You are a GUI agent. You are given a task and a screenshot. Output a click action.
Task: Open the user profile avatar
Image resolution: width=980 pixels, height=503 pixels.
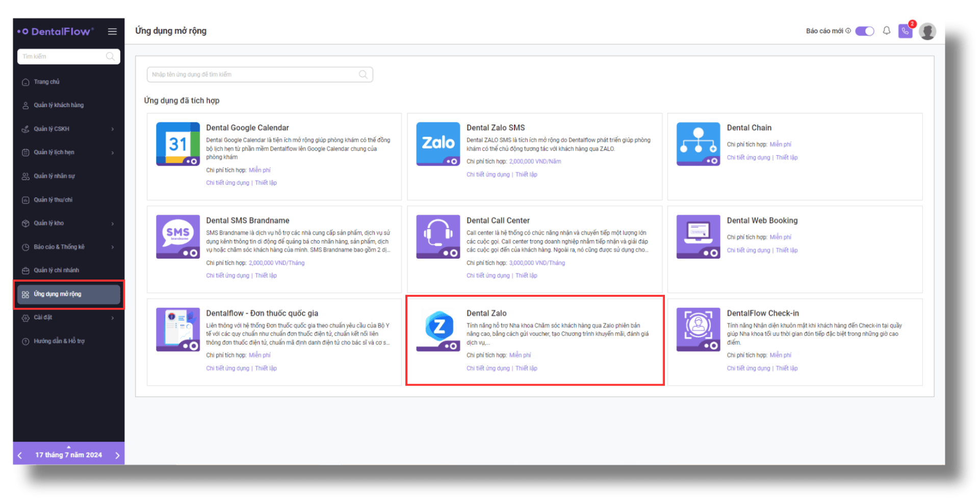(x=927, y=31)
